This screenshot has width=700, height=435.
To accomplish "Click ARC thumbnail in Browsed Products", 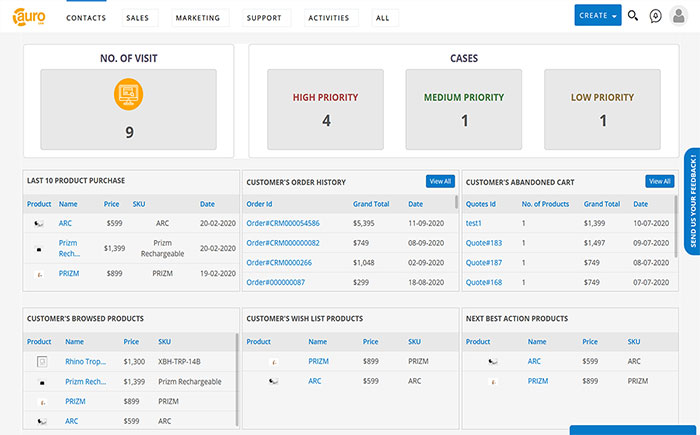I will coord(42,421).
